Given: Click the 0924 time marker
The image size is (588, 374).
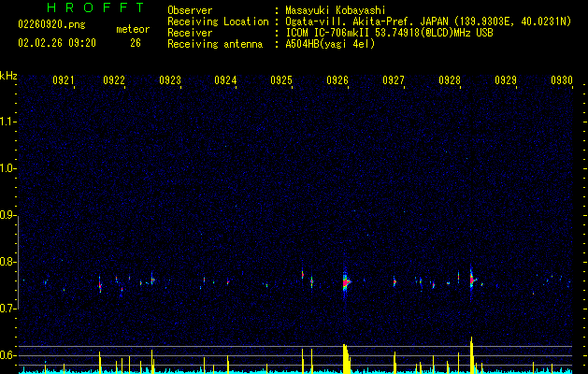Looking at the screenshot, I should 225,80.
